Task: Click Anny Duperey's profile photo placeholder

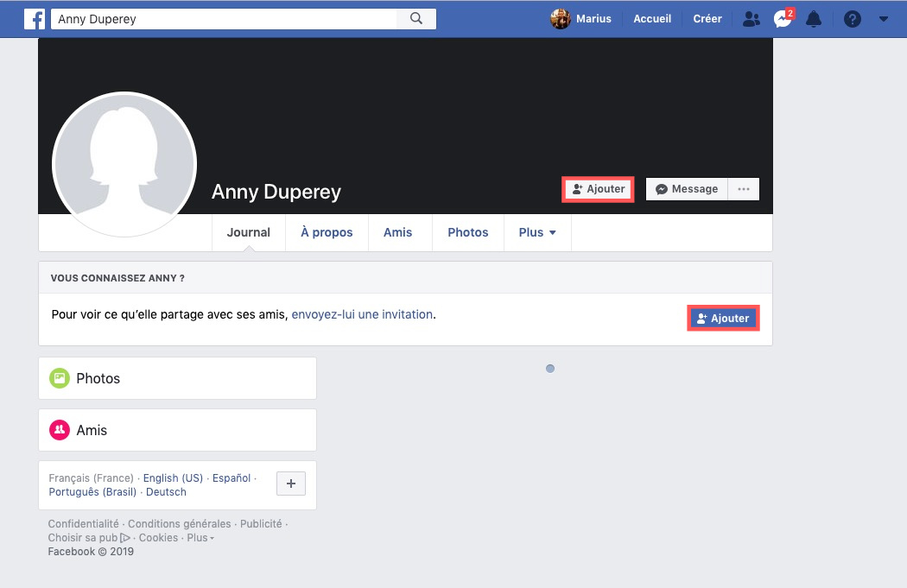Action: 124,164
